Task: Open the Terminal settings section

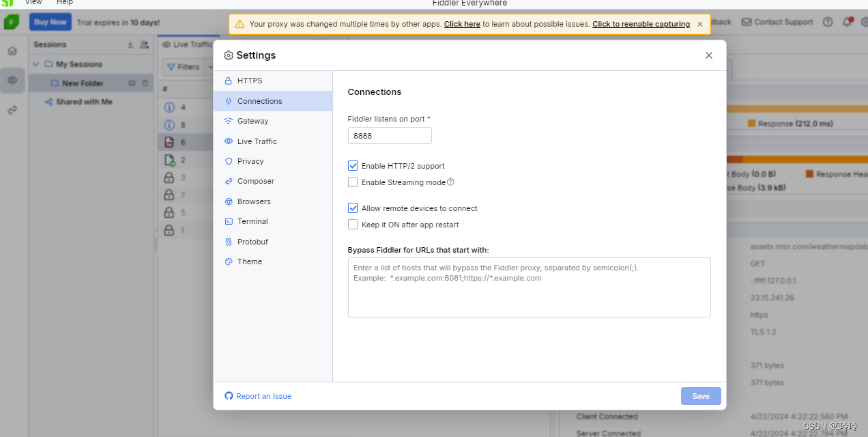Action: click(272, 221)
